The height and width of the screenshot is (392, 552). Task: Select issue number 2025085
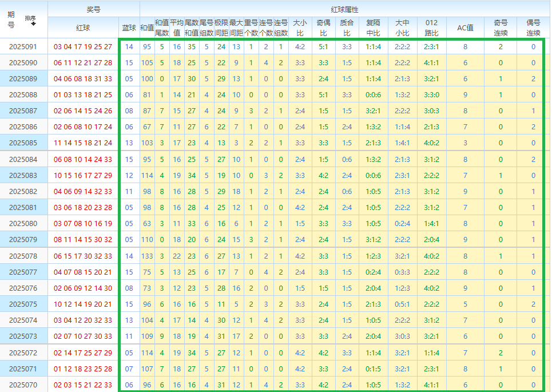click(23, 143)
